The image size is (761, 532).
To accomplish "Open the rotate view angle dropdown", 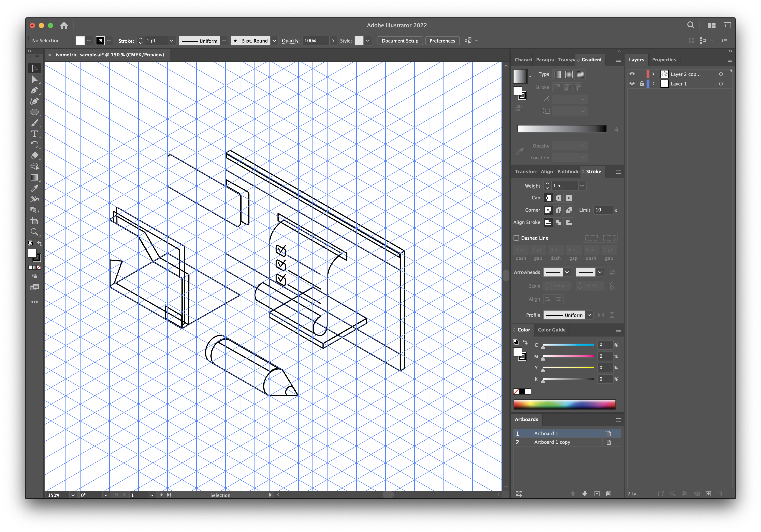I will (x=106, y=495).
